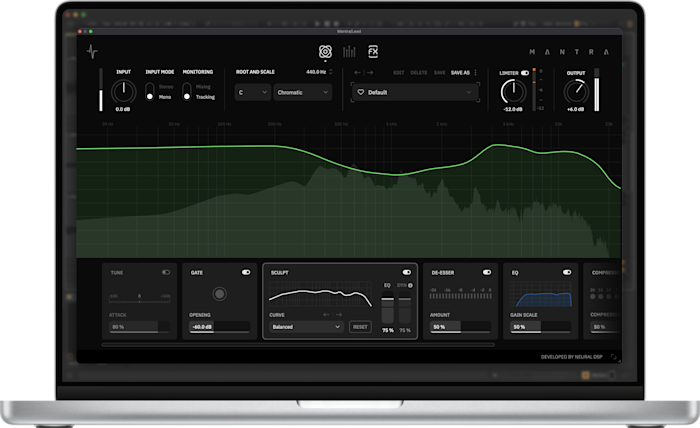Disable the Gate module switch

(246, 272)
